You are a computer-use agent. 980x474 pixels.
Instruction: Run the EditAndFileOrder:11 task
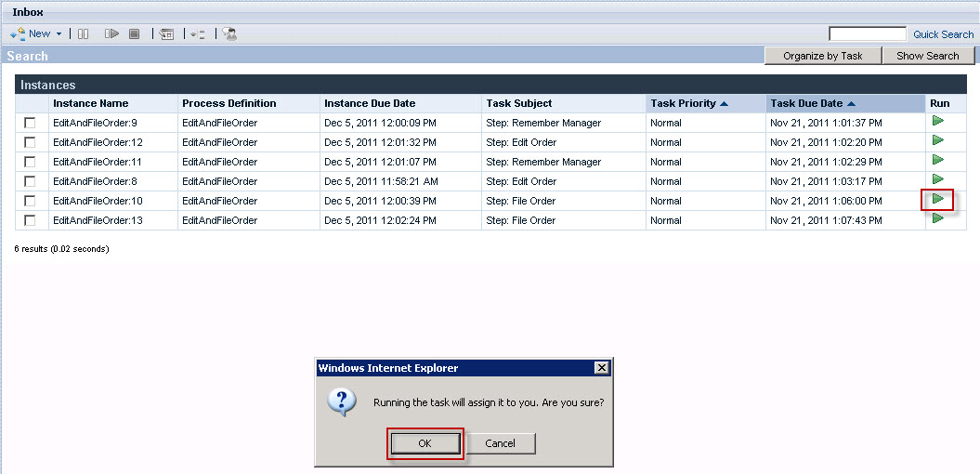(x=937, y=160)
